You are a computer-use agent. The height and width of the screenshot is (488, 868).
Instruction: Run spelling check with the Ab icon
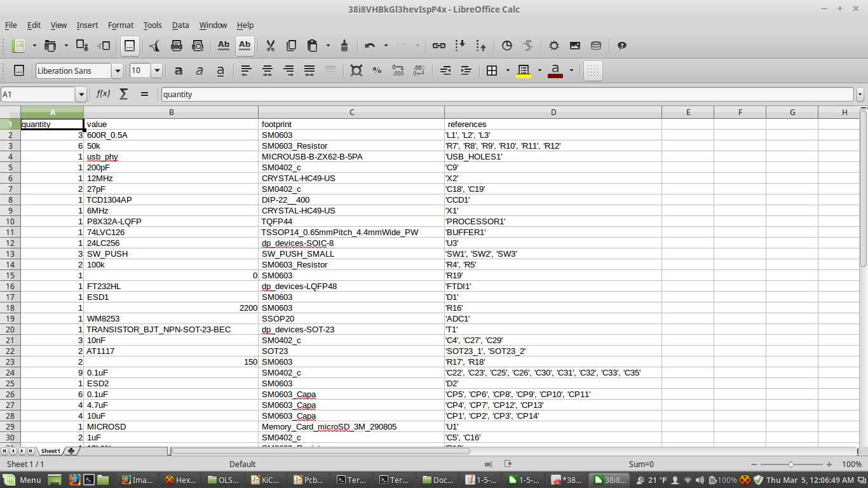click(224, 46)
